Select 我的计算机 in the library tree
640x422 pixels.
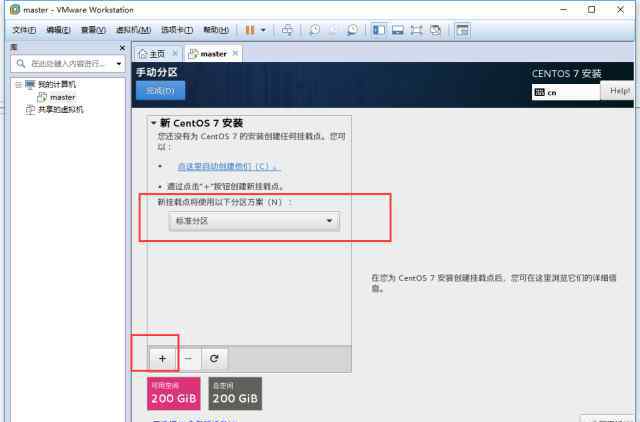[57, 84]
